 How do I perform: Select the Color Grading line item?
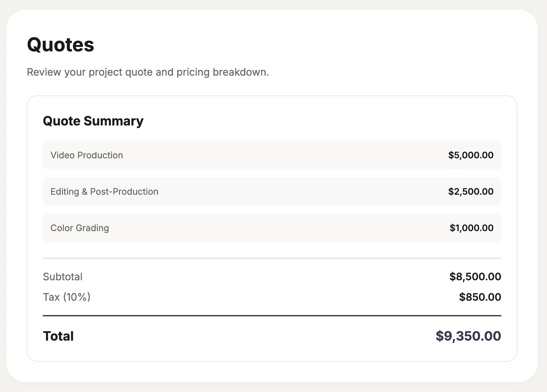point(272,228)
